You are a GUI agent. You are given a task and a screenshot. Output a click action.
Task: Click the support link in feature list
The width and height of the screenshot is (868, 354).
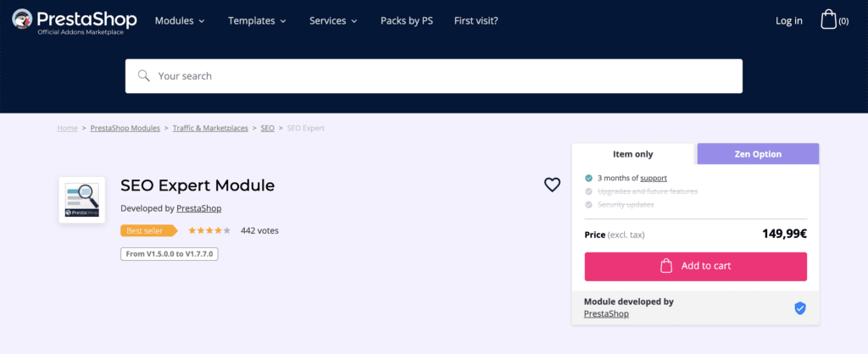pyautogui.click(x=654, y=178)
